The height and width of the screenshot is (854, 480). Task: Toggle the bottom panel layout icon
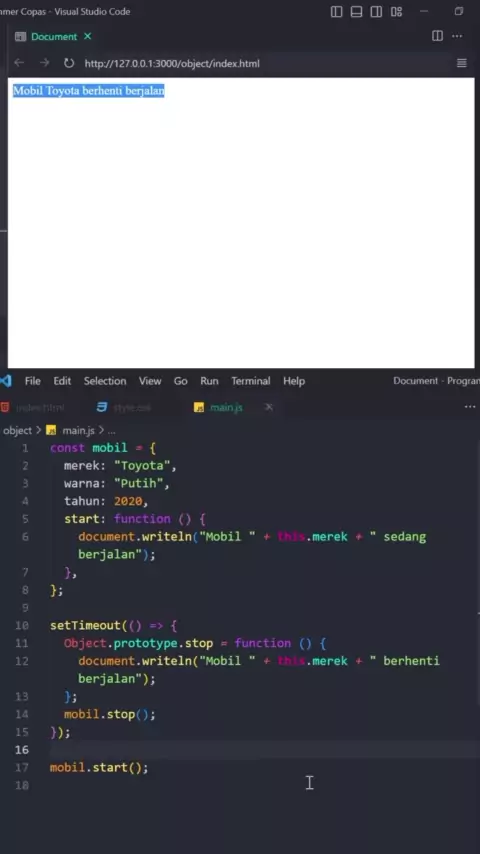click(x=356, y=11)
